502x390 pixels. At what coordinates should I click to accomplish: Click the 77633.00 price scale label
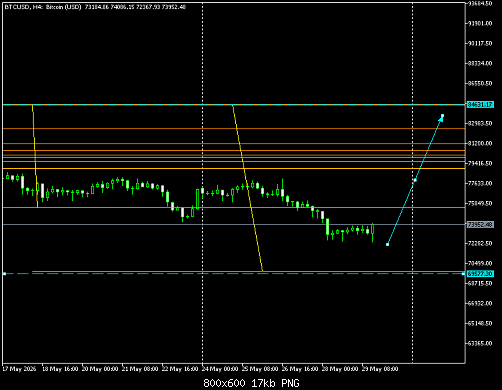[x=480, y=183]
